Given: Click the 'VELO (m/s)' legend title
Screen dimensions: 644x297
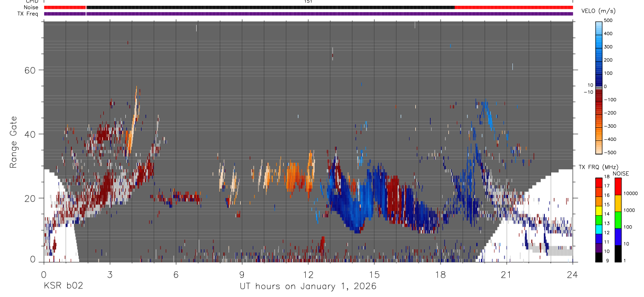Looking at the screenshot, I should click(x=598, y=11).
